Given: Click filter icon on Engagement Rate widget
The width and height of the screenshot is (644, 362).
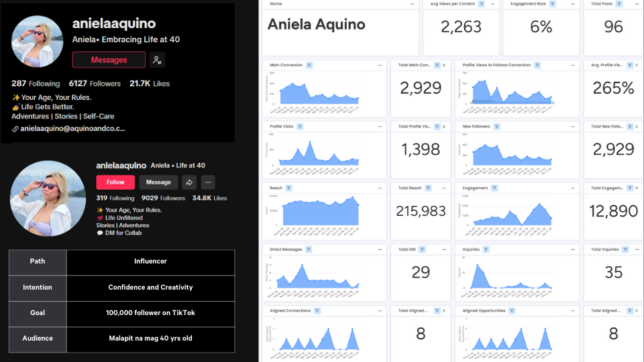Looking at the screenshot, I should (x=552, y=4).
